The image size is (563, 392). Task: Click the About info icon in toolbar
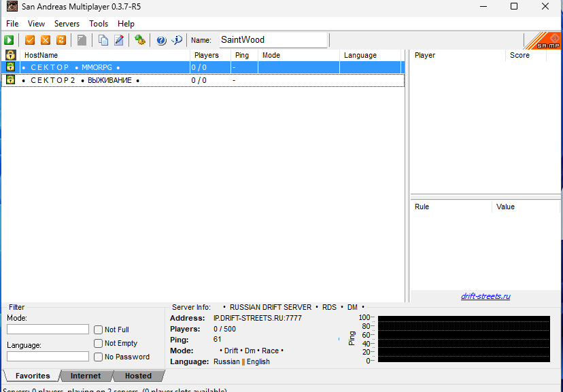[x=177, y=40]
